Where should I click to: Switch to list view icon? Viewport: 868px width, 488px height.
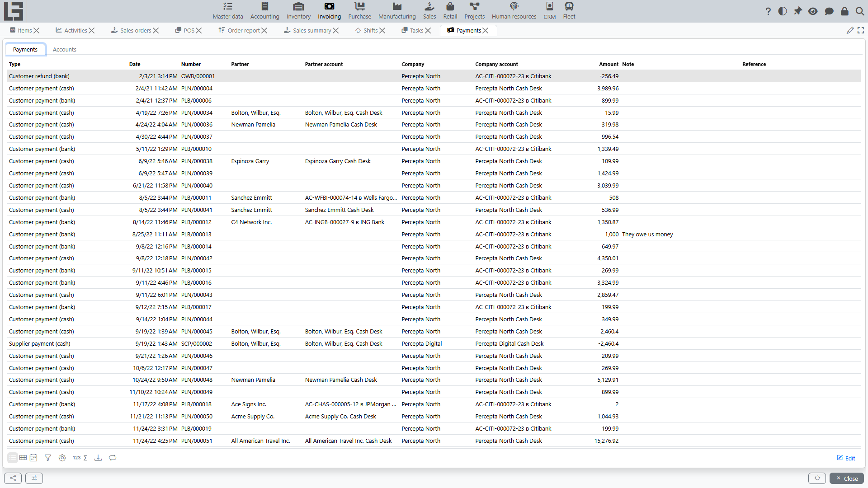coord(13,458)
